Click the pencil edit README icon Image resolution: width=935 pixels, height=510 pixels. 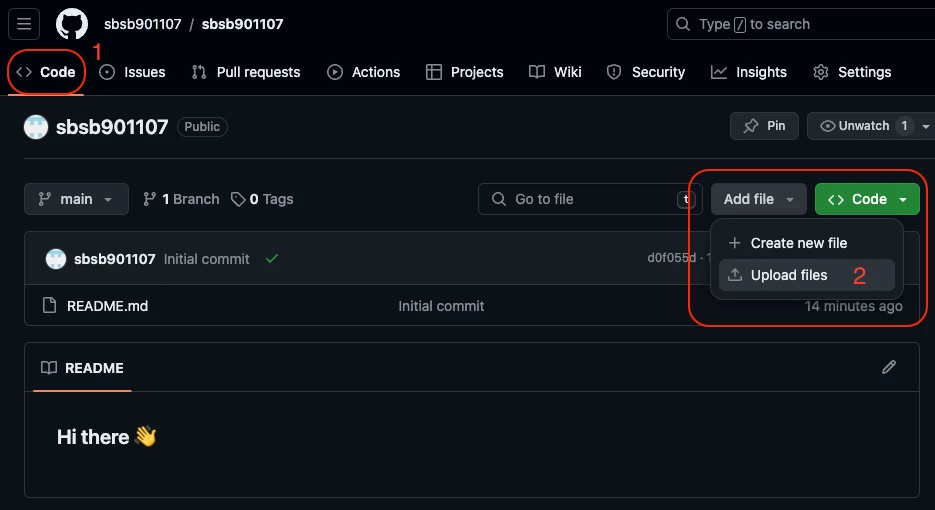(888, 367)
